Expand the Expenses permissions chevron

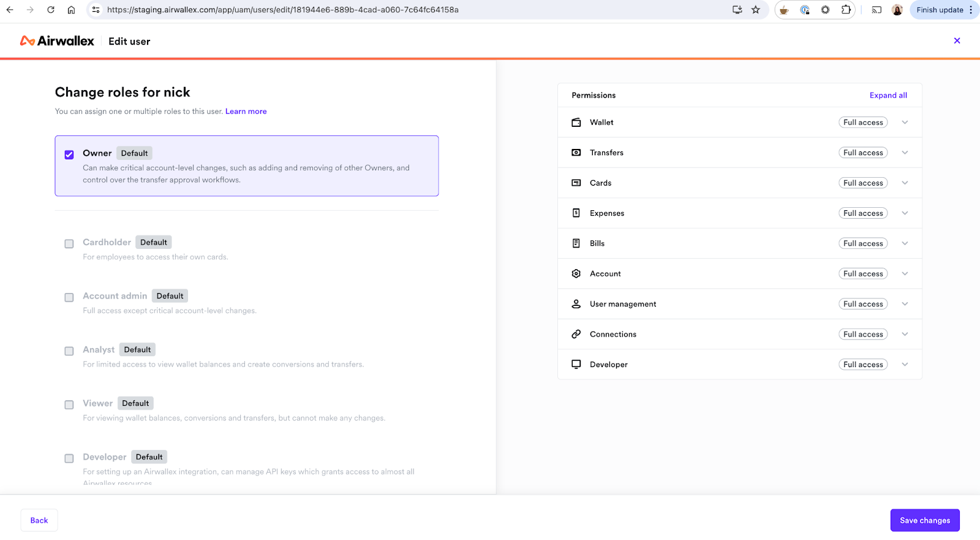coord(905,213)
